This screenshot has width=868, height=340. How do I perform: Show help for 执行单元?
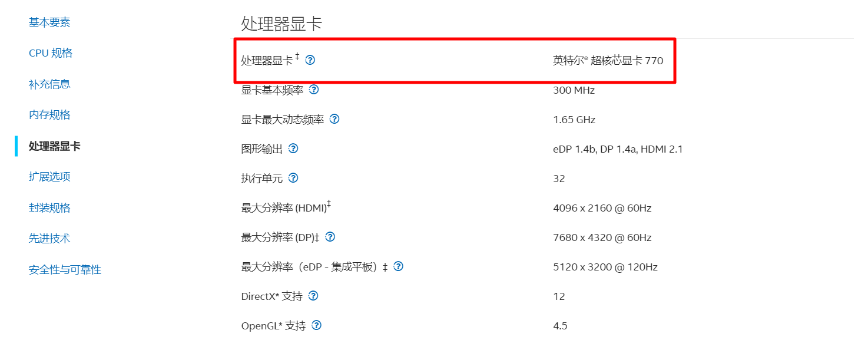(293, 178)
